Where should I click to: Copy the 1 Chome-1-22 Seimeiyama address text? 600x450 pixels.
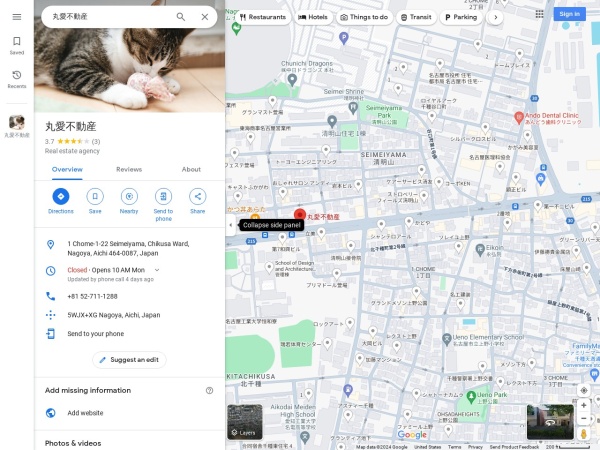[x=128, y=248]
